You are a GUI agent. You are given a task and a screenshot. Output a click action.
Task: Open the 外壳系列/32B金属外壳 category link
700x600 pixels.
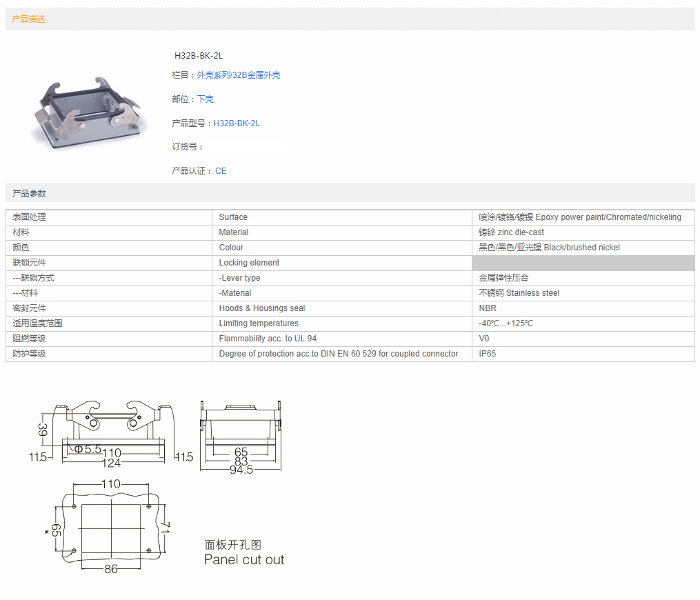point(239,75)
